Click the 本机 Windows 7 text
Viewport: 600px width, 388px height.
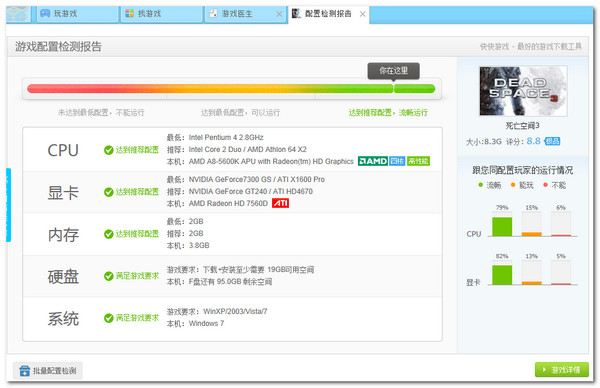pos(195,324)
